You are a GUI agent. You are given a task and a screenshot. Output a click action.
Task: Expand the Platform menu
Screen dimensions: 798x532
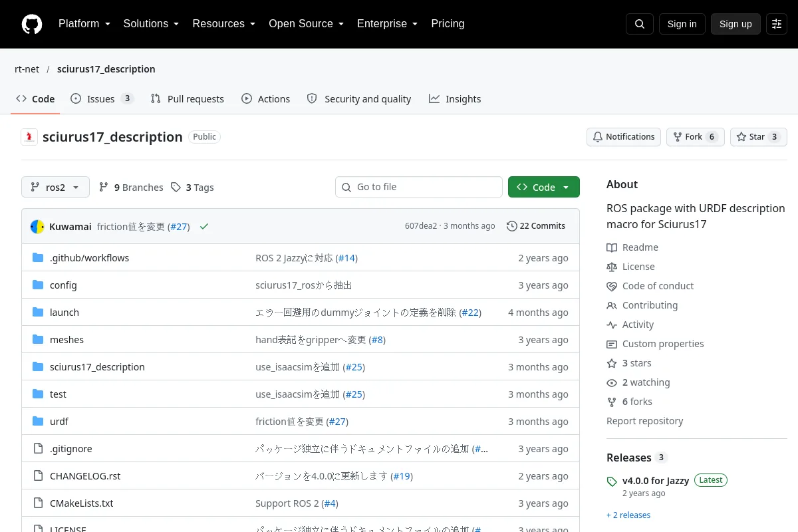coord(84,24)
